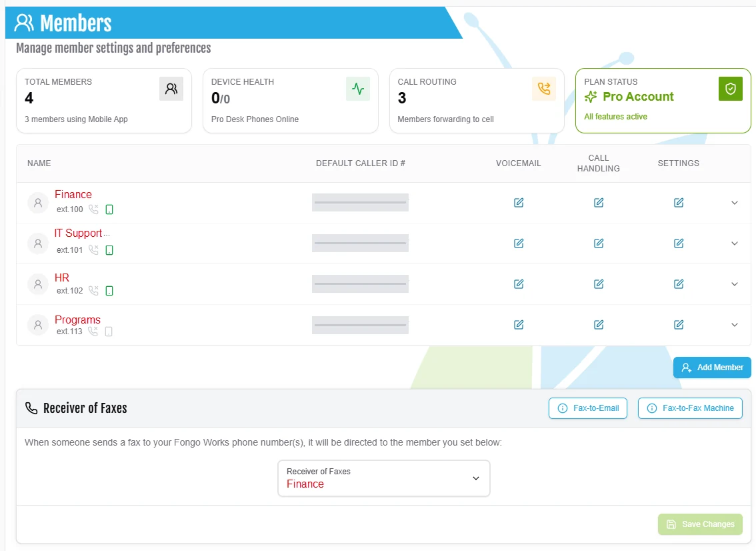Viewport: 756px width, 551px height.
Task: Click the CALL HANDLING column header
Action: pyautogui.click(x=599, y=163)
